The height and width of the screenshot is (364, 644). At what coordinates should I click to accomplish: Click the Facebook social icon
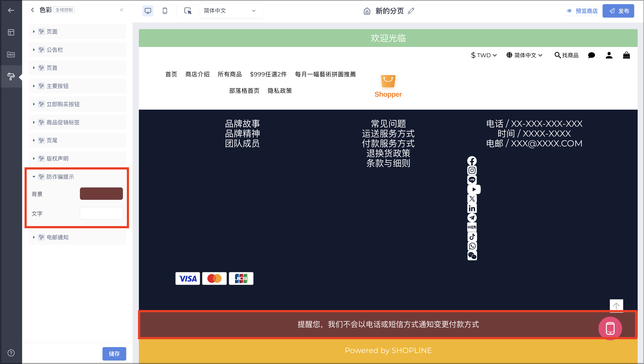click(x=472, y=161)
